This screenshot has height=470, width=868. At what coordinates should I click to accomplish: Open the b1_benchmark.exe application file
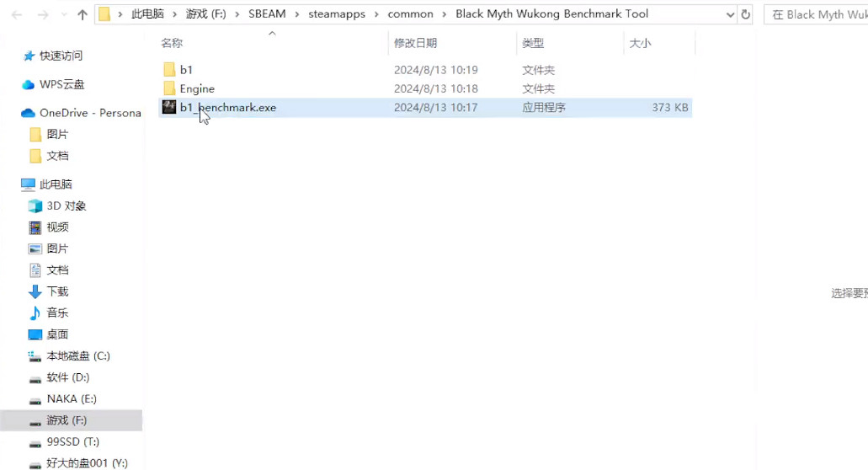click(227, 108)
